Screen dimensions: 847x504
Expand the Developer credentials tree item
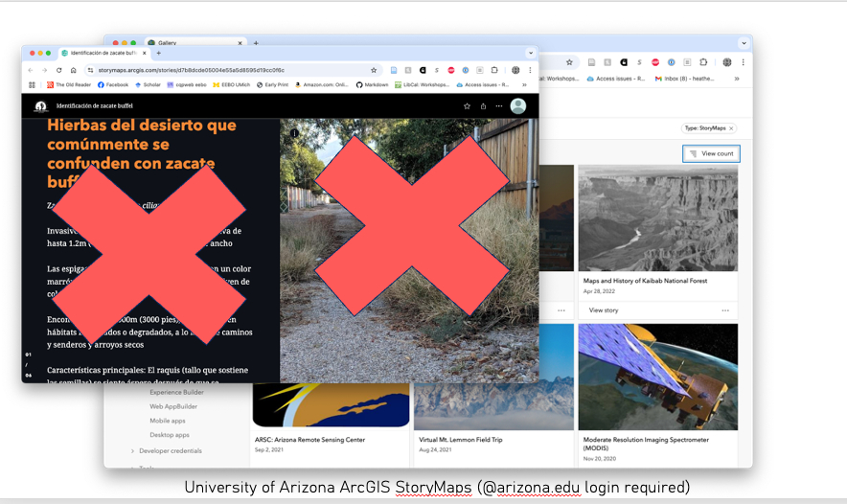(x=132, y=450)
